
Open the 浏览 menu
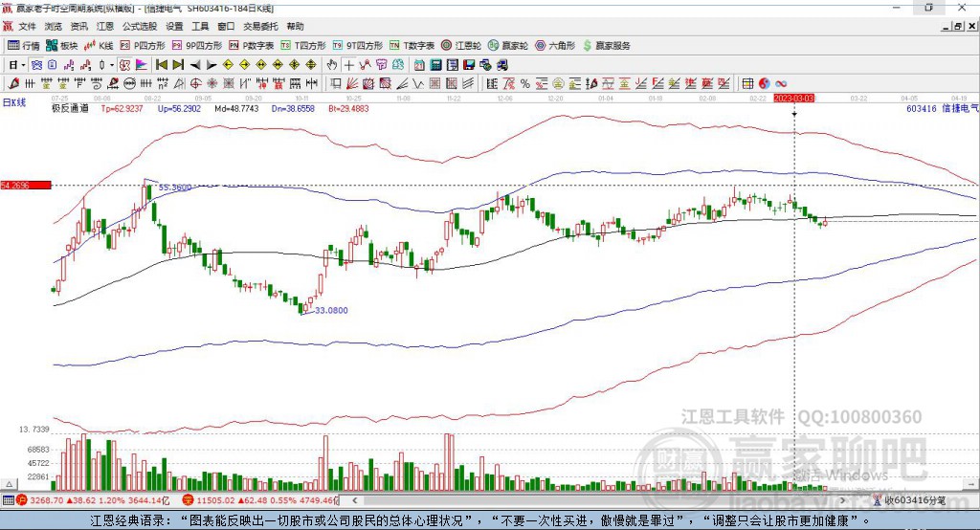pyautogui.click(x=54, y=26)
